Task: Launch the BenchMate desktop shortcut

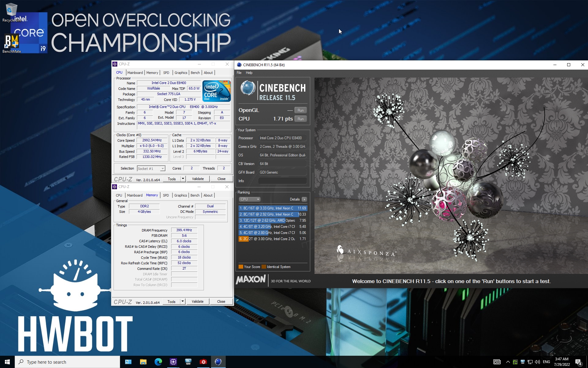Action: coord(12,44)
